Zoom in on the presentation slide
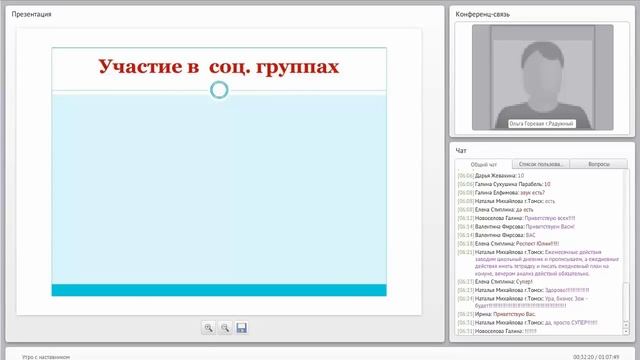 tap(209, 328)
